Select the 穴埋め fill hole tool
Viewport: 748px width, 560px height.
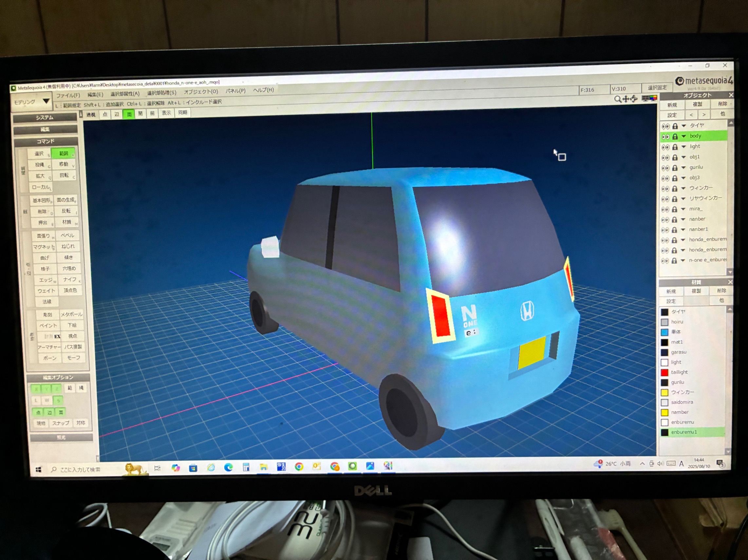click(69, 269)
